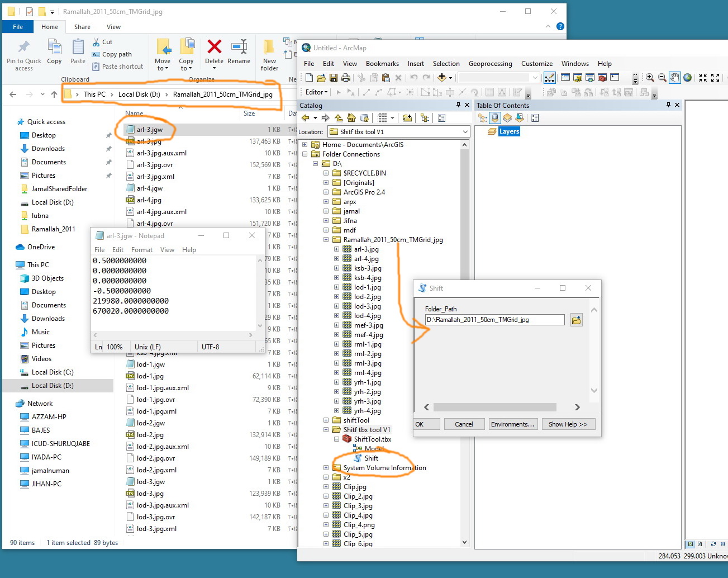Click the Environments... button
The image size is (728, 578).
512,424
